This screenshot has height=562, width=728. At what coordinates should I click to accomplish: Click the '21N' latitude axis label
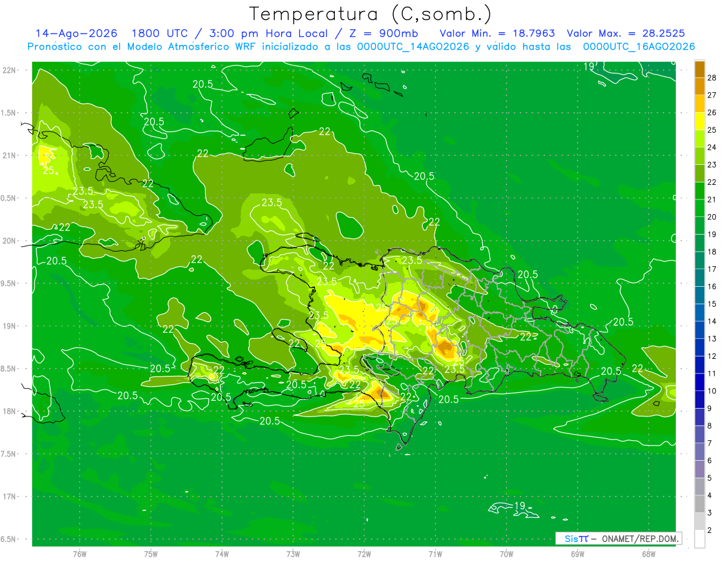[x=9, y=155]
